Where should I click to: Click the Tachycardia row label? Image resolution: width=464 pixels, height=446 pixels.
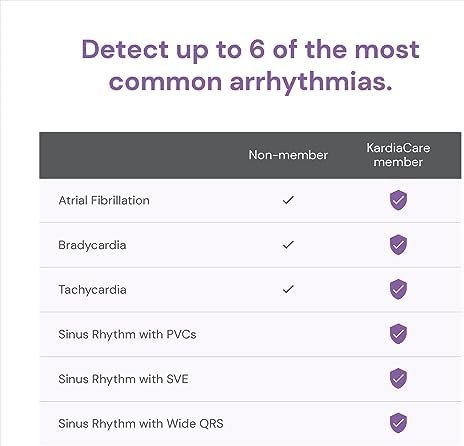click(92, 290)
